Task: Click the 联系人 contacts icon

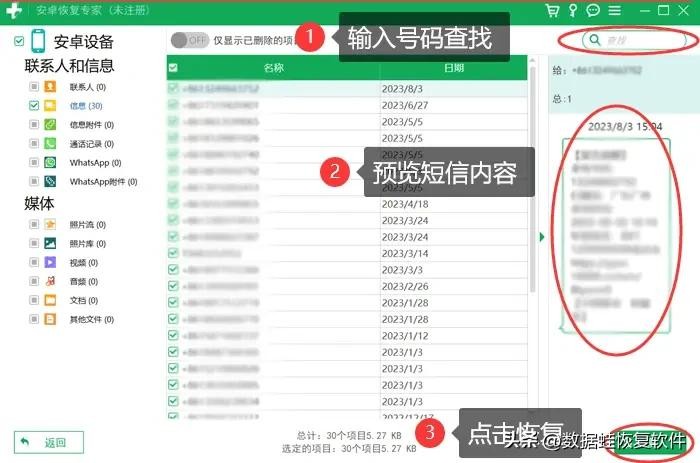Action: pos(50,87)
